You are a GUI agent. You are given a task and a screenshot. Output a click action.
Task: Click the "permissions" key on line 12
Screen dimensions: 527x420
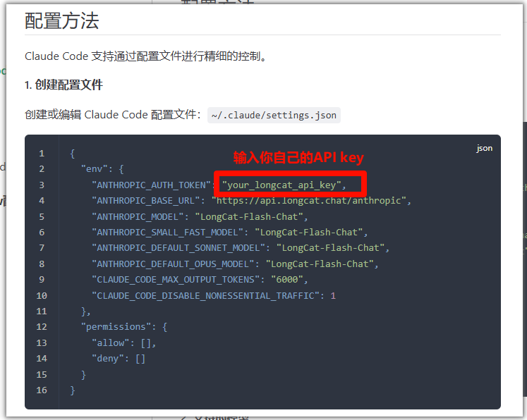pos(116,327)
